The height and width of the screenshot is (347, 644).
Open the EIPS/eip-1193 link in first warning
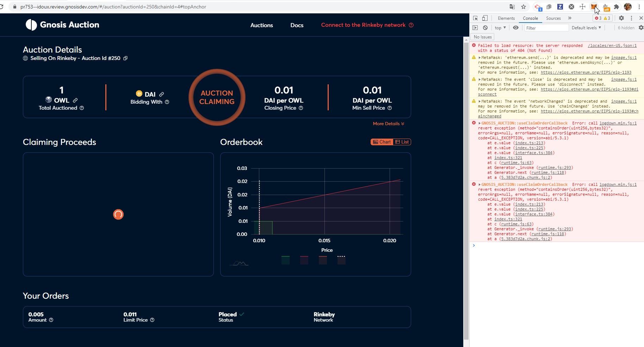[x=586, y=72]
